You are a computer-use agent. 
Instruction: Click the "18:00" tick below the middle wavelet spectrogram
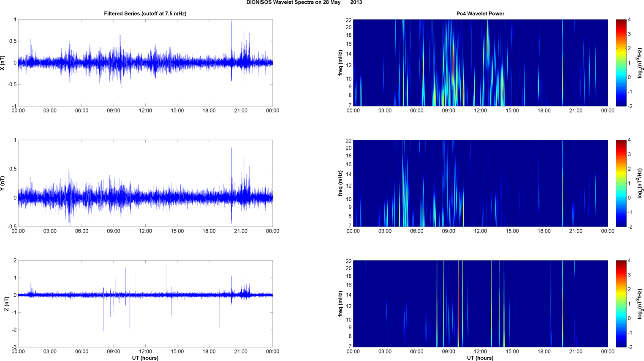coord(544,231)
